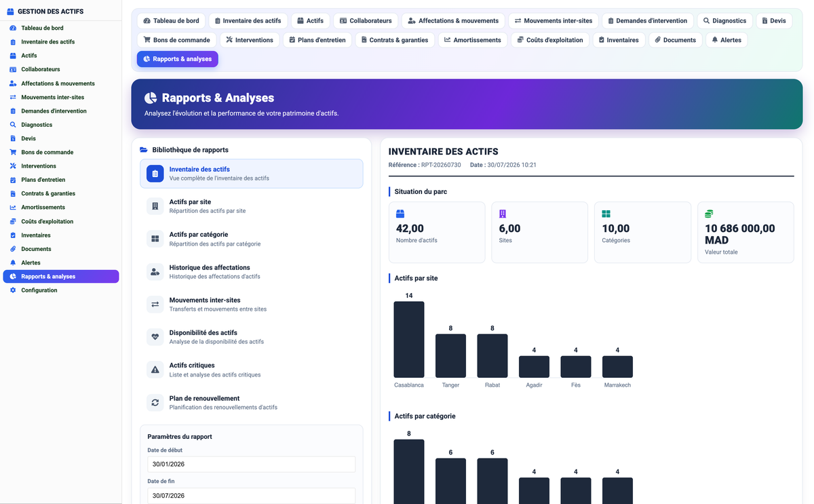This screenshot has height=504, width=814.
Task: Click the Date de début field
Action: [252, 464]
